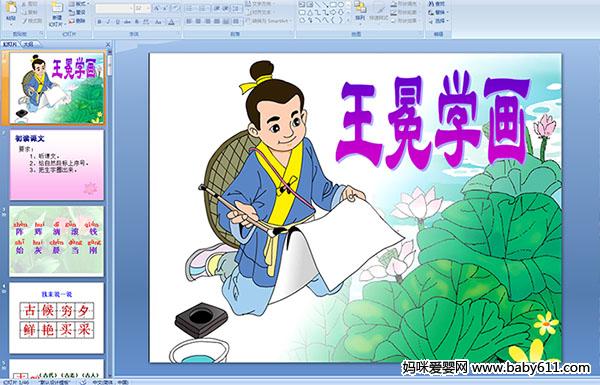Click the Format Painter icon

[x=32, y=20]
